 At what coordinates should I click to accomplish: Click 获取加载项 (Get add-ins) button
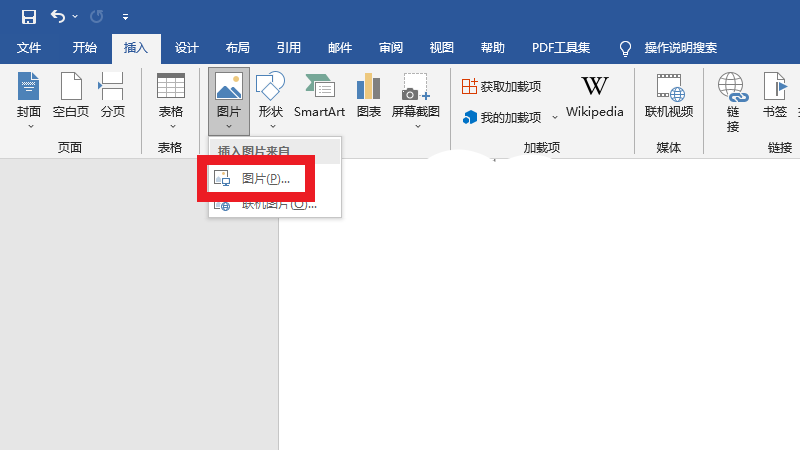click(x=501, y=87)
